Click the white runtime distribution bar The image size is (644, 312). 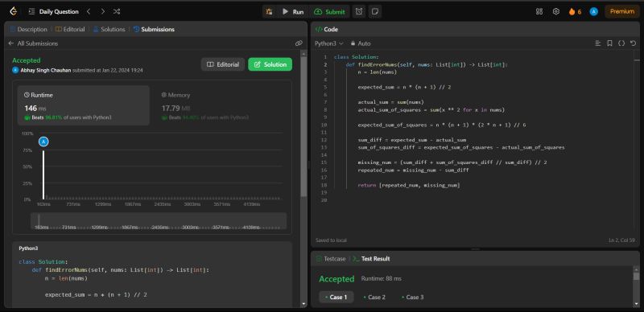coord(43,174)
